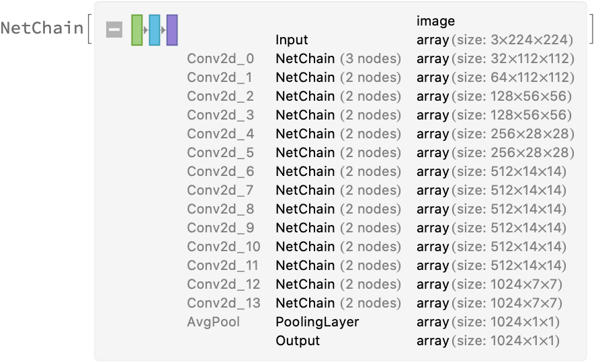Open the Conv2d_1 layer row
Screen dimensions: 598x364
[220, 78]
